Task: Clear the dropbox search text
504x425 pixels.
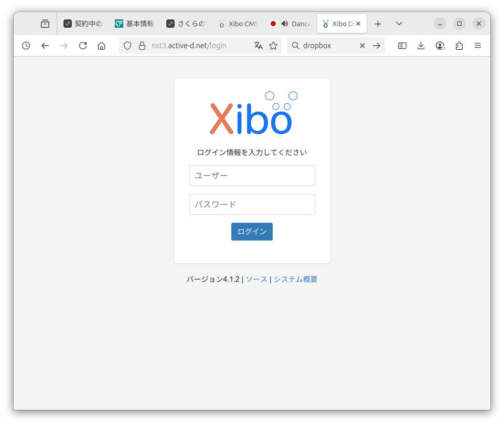Action: pyautogui.click(x=362, y=46)
